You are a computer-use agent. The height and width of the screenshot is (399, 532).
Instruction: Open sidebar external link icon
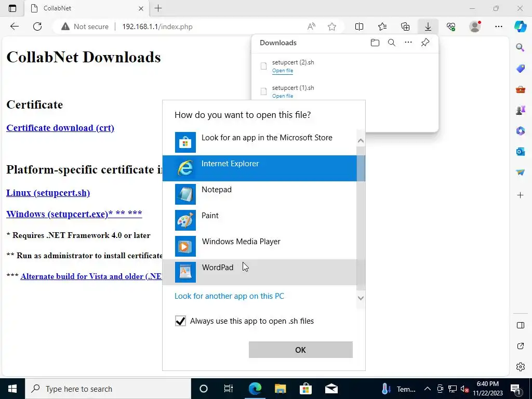click(520, 346)
